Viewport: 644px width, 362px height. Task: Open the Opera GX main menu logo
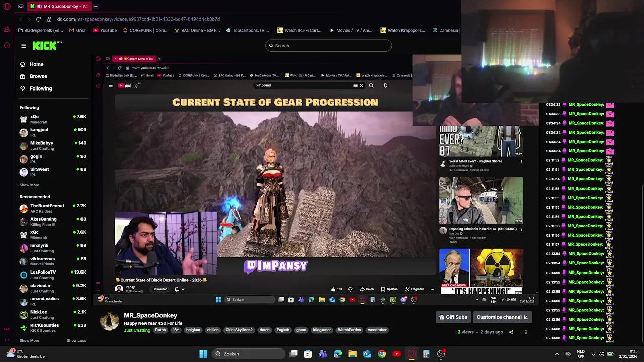click(7, 6)
